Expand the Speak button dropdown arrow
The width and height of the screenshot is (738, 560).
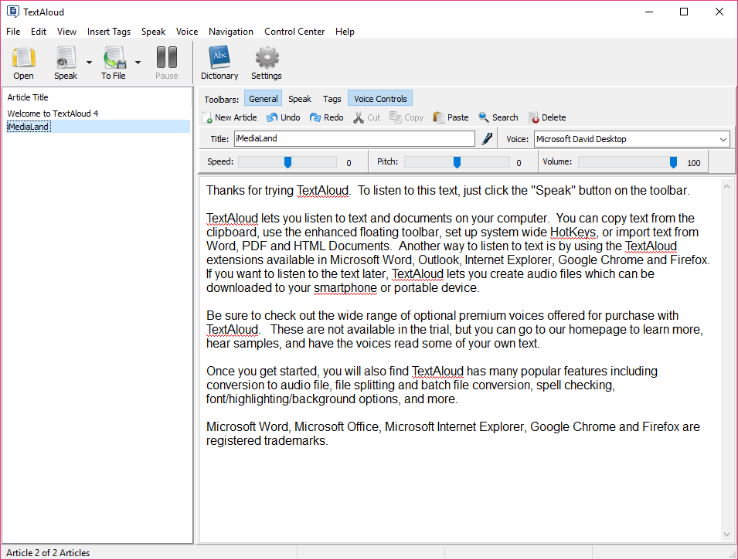[89, 62]
